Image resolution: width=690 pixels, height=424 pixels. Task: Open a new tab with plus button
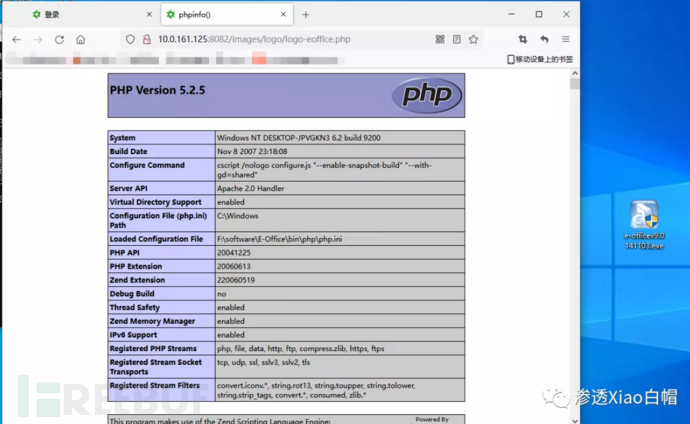(x=305, y=14)
